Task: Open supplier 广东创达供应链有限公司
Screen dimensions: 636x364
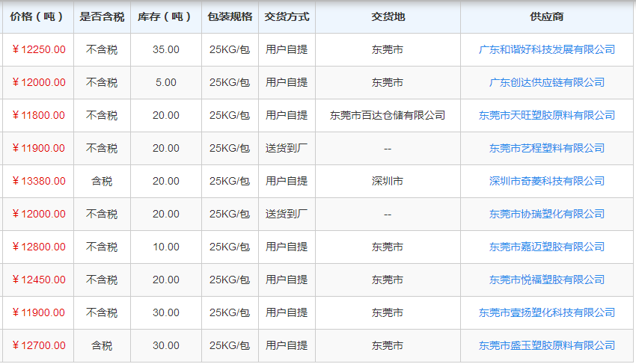Action: pyautogui.click(x=546, y=82)
